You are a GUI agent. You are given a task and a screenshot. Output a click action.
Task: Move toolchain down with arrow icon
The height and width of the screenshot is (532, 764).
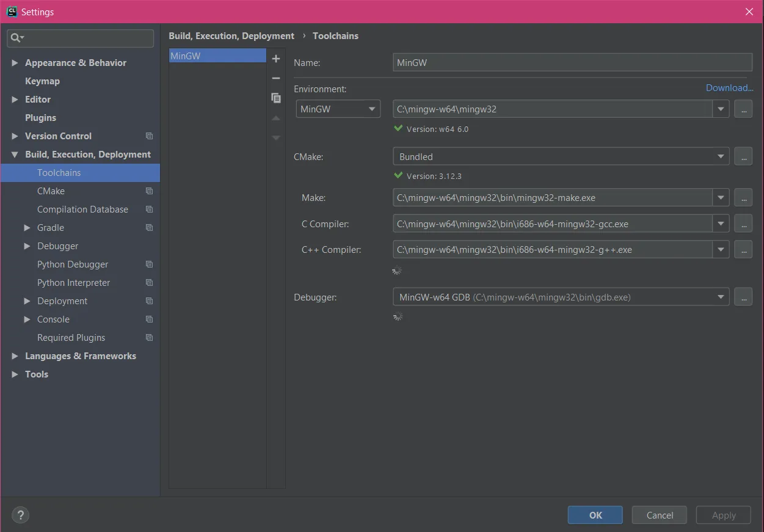276,138
